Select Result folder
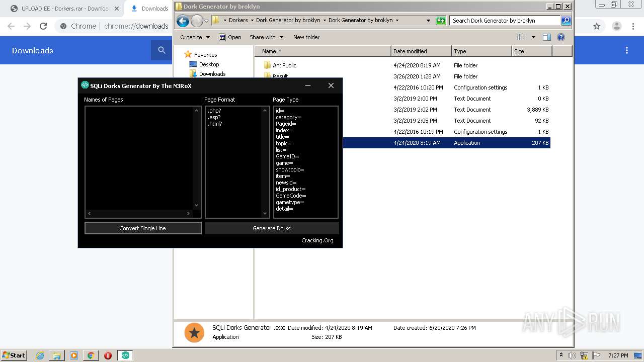The image size is (644, 362). (x=280, y=76)
